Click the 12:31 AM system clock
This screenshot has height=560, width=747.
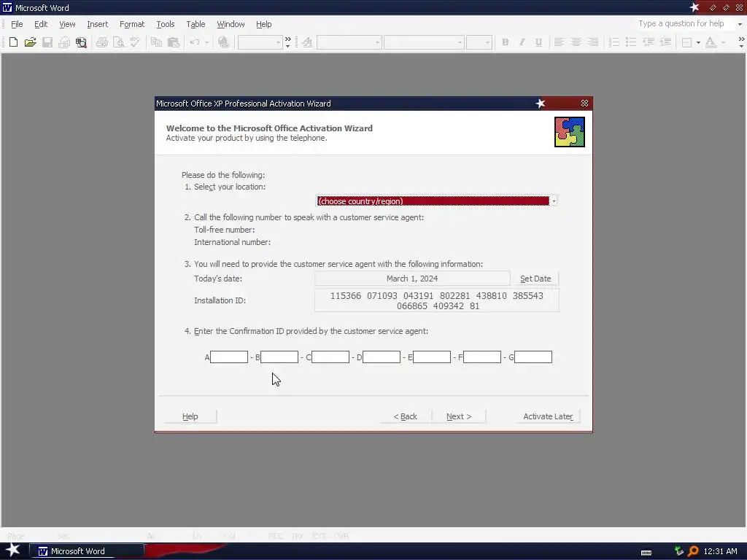[720, 551]
